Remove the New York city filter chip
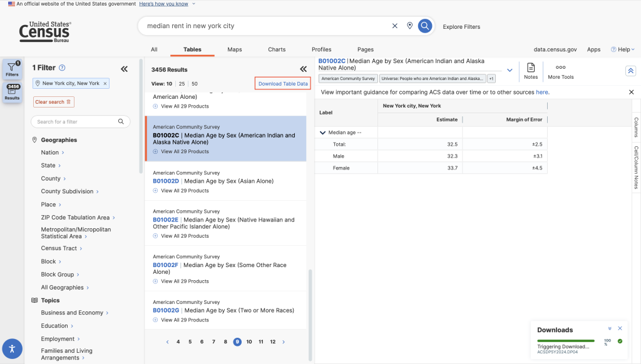This screenshot has width=641, height=364. tap(105, 83)
